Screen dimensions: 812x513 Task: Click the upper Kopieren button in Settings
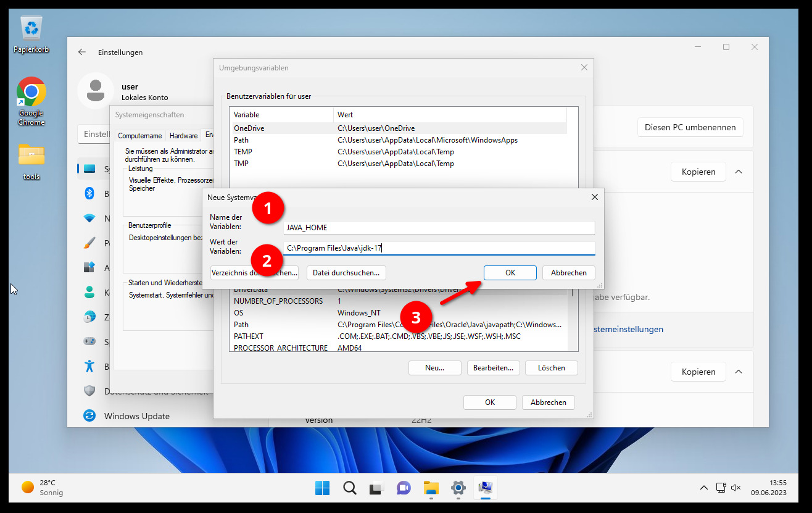[x=698, y=172]
